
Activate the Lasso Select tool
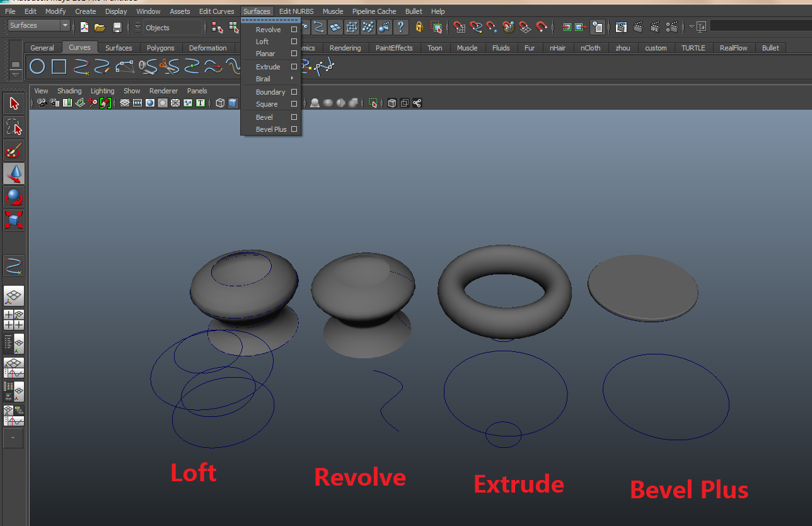tap(14, 127)
